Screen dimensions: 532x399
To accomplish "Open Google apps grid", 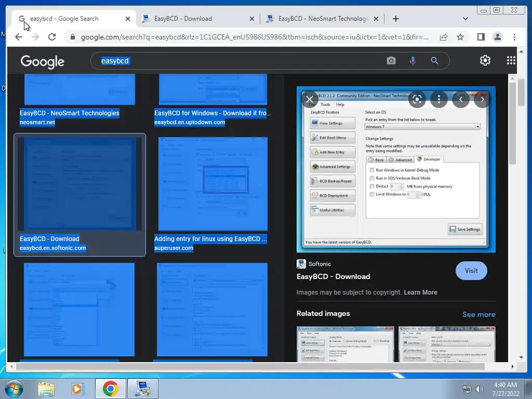I will (511, 60).
